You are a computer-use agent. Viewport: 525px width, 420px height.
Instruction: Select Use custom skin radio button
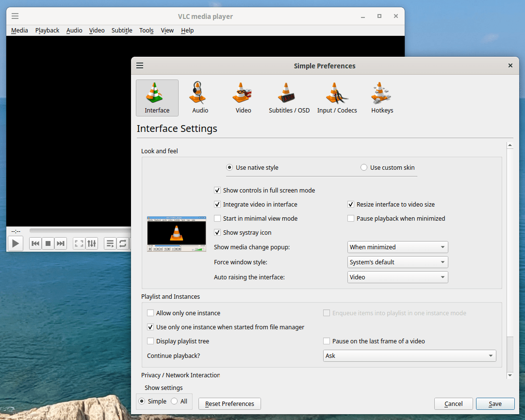pos(387,167)
